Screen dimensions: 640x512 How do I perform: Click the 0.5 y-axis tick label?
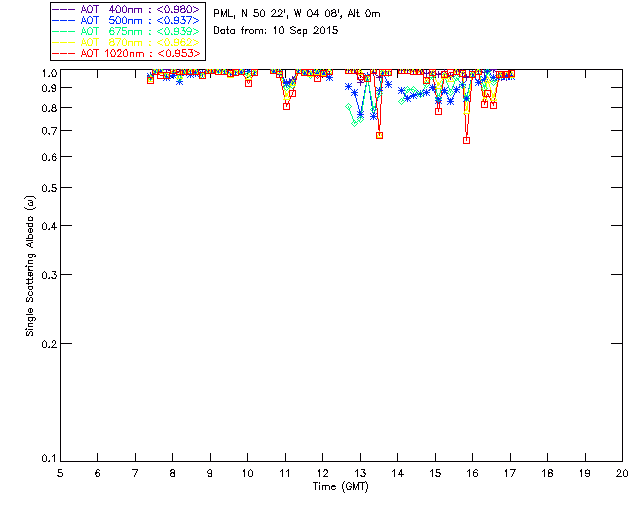(49, 188)
